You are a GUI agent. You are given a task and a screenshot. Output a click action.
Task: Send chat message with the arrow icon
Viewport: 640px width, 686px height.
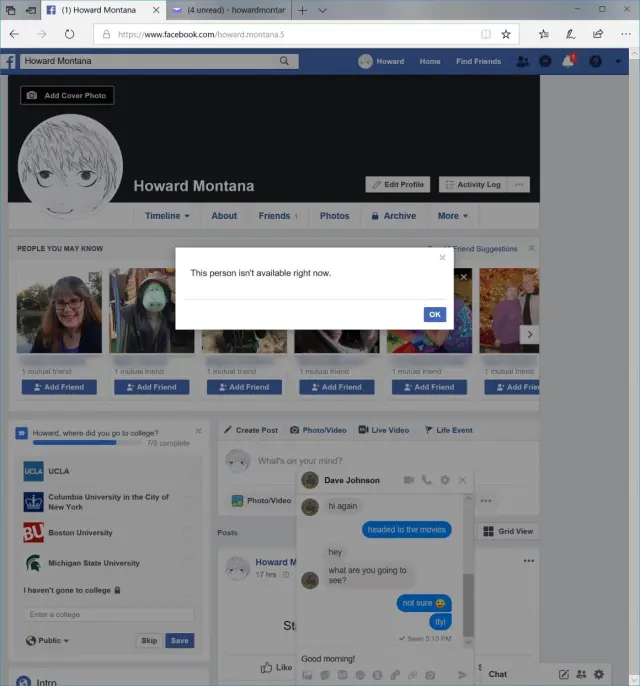pyautogui.click(x=462, y=675)
